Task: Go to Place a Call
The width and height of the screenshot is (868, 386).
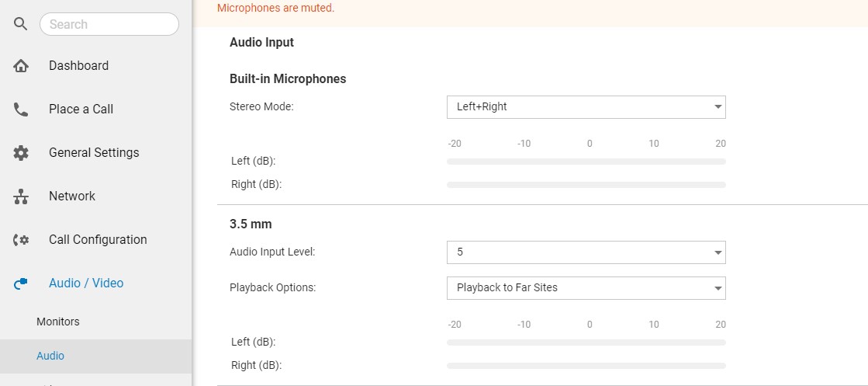Action: pyautogui.click(x=81, y=110)
